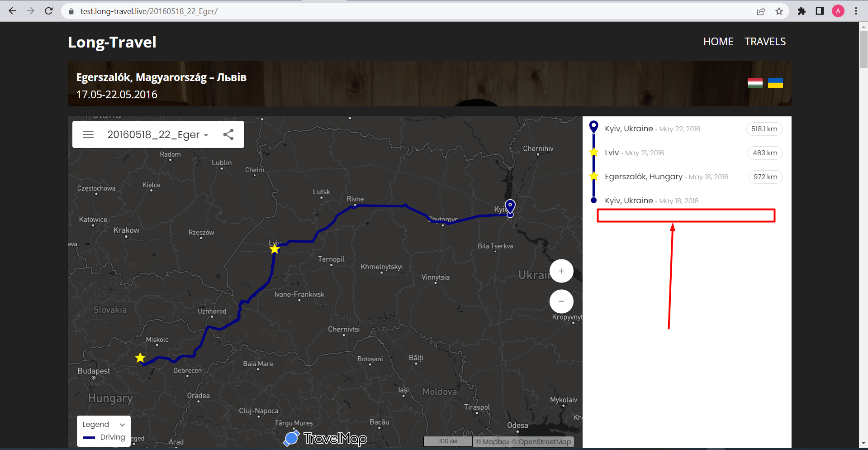Viewport: 868px width, 450px height.
Task: Open browser profile menu via avatar
Action: point(838,11)
